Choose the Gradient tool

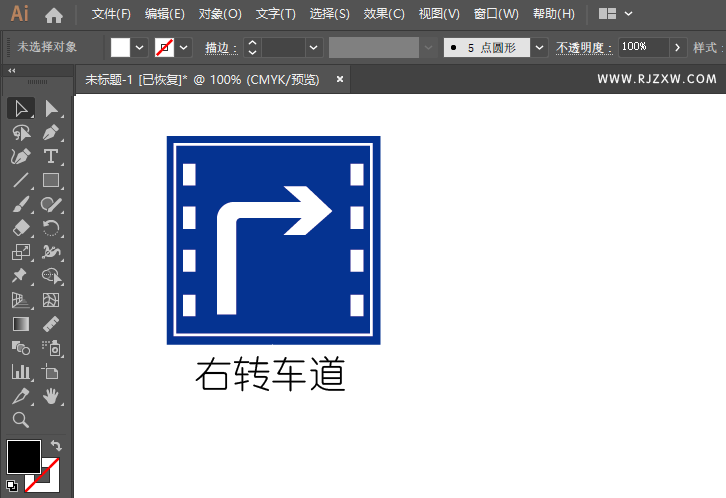point(20,324)
